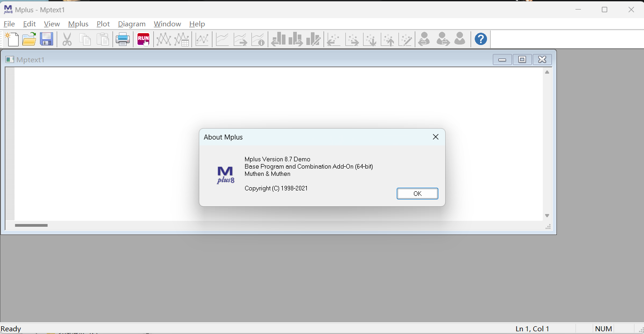Click the "Copyright (C) 1998-2021" text

tap(276, 188)
